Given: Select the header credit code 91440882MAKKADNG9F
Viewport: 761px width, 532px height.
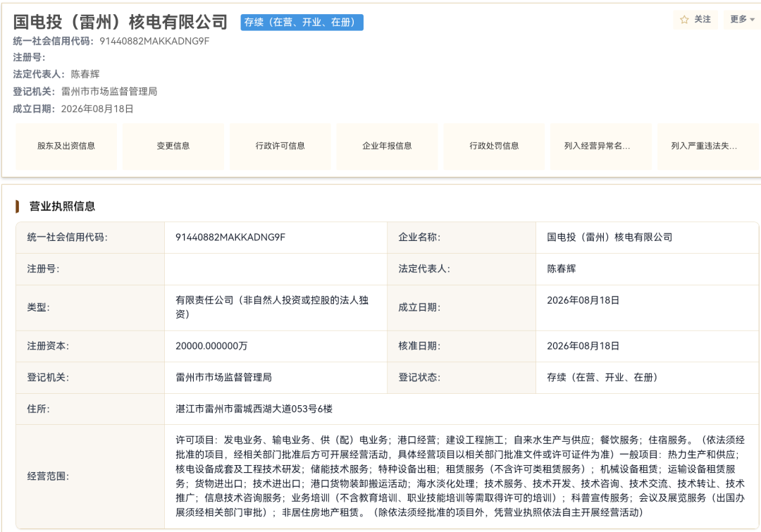Looking at the screenshot, I should pyautogui.click(x=154, y=42).
